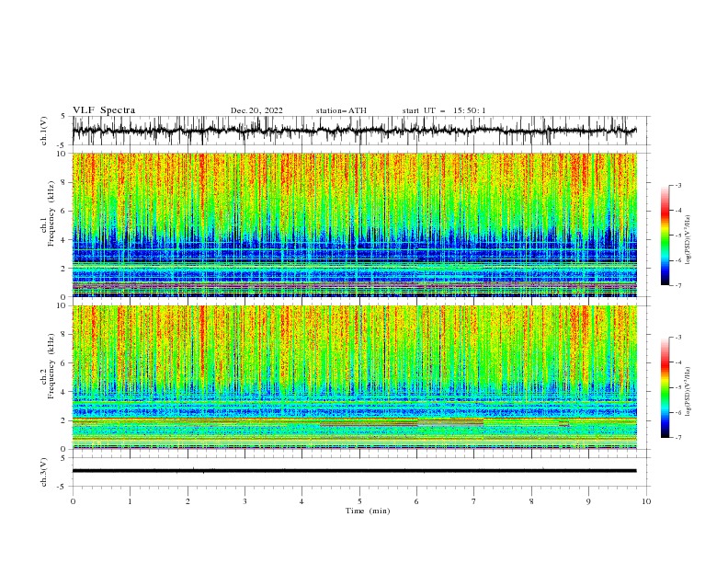Click tick label "3" on Time axis
728x563 pixels.
[245, 501]
